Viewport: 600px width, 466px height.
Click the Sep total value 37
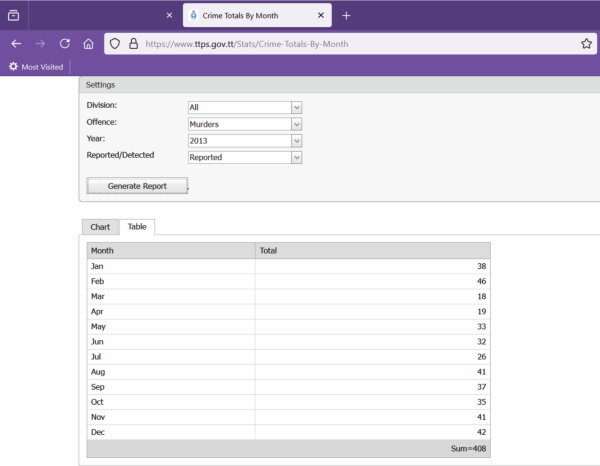click(x=481, y=387)
